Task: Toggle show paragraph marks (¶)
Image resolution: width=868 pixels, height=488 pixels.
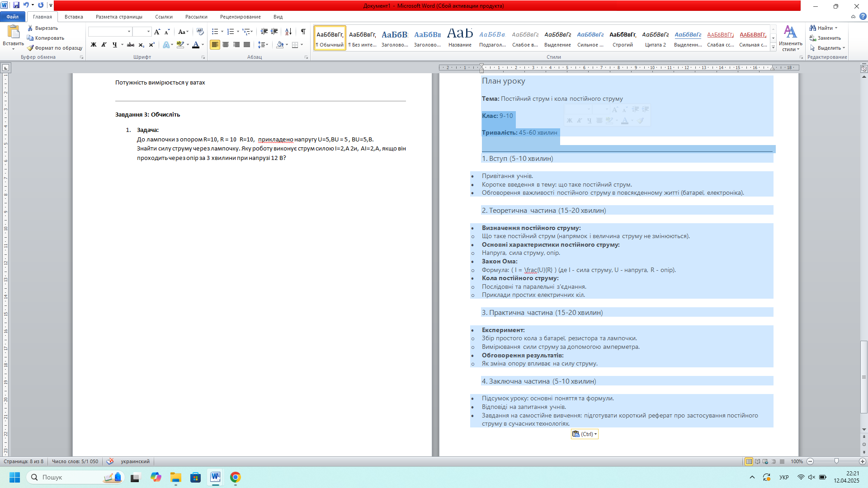Action: (x=303, y=32)
